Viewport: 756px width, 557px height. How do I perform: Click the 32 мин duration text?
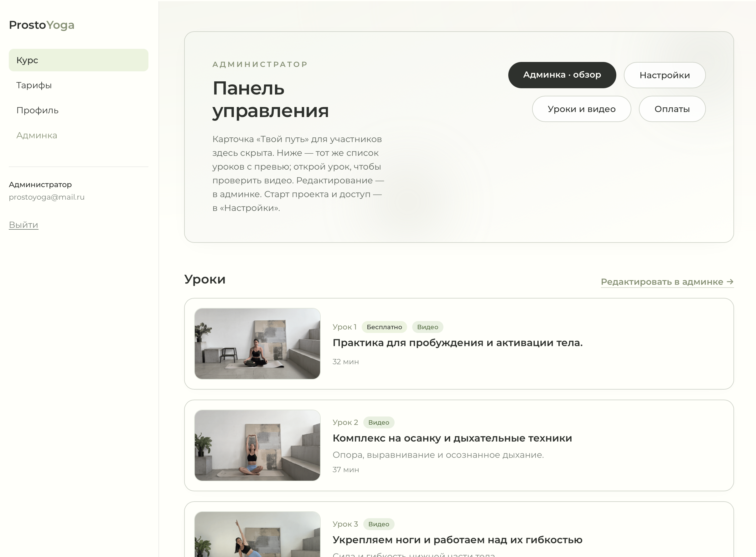coord(345,362)
